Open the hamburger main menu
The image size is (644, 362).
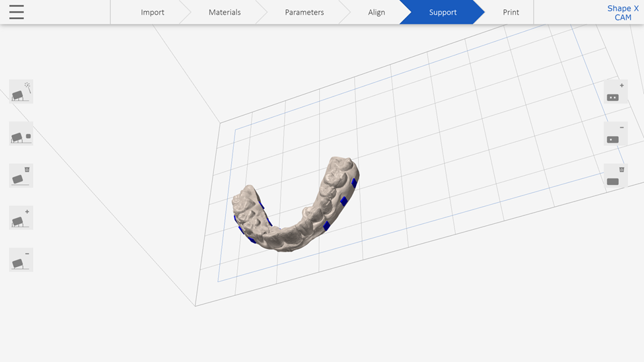coord(17,12)
